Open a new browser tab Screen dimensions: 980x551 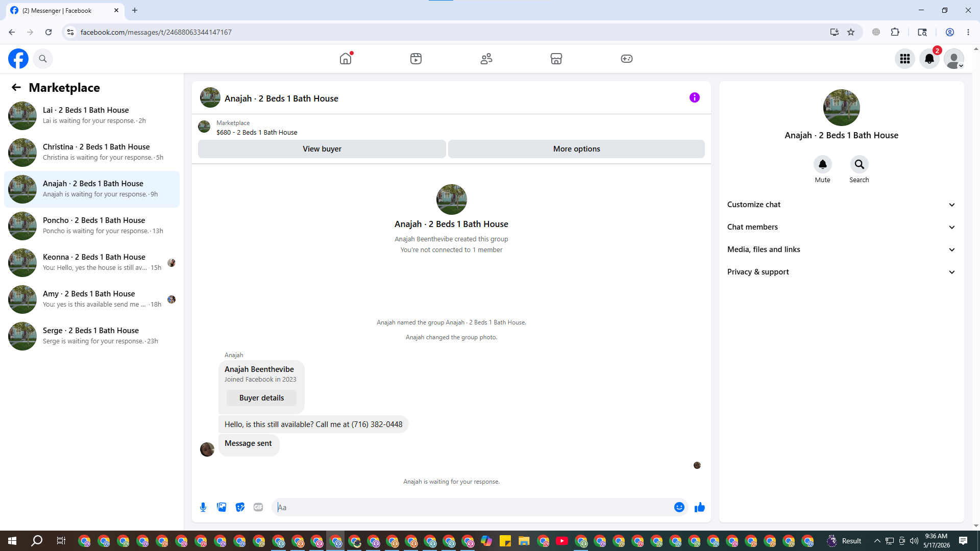click(135, 10)
